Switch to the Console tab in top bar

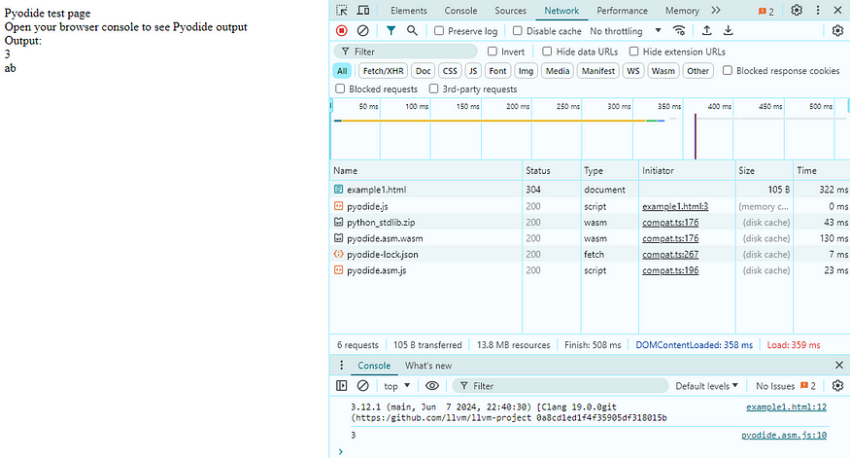pyautogui.click(x=461, y=10)
